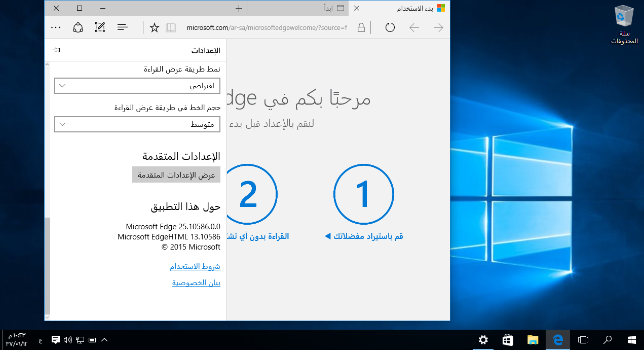Open the volume control in tray
644x350 pixels.
68,340
